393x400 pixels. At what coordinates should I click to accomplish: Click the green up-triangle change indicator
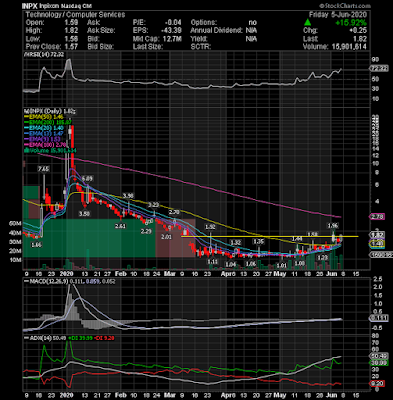pyautogui.click(x=308, y=23)
